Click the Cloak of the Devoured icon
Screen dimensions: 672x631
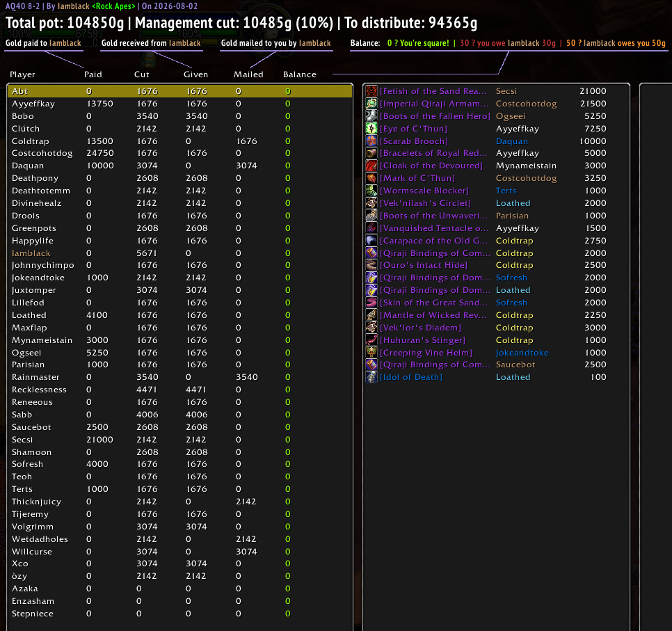(x=371, y=166)
